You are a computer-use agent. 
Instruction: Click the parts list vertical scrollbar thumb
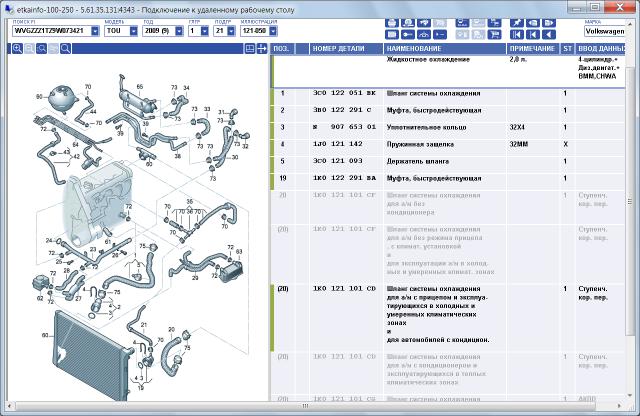[630, 202]
